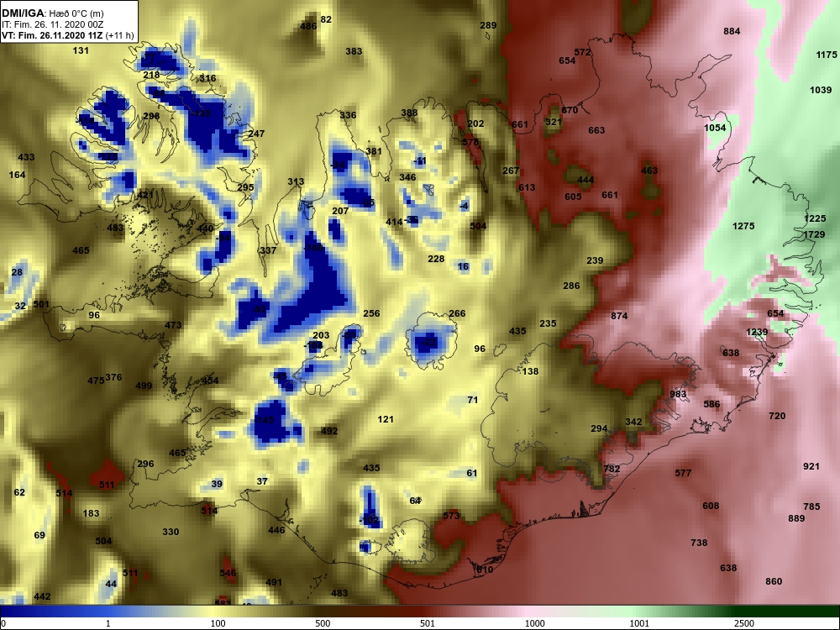The image size is (840, 630).
Task: Click the map value 336
Action: (x=348, y=115)
